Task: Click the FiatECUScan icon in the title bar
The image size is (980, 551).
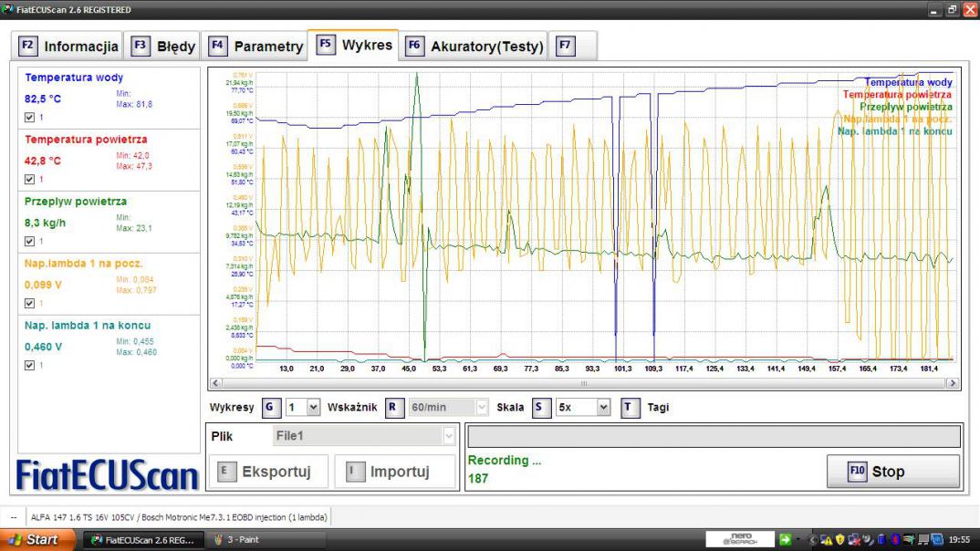Action: pyautogui.click(x=7, y=9)
